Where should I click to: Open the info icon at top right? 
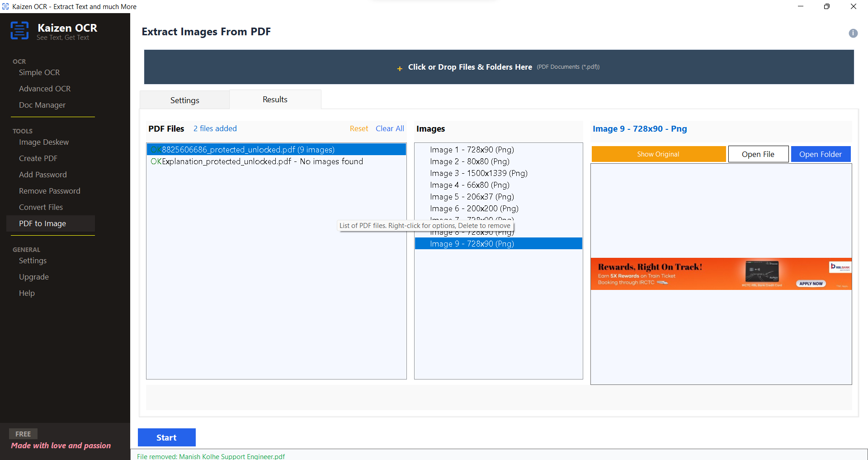(853, 33)
